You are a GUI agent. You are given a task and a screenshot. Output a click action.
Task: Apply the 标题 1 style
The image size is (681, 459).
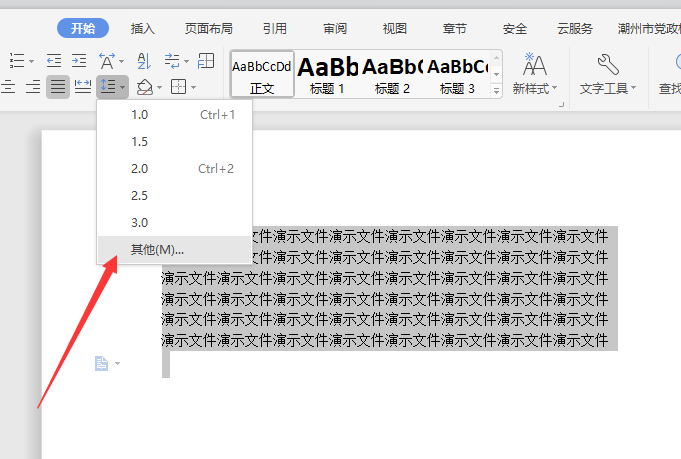tap(327, 74)
